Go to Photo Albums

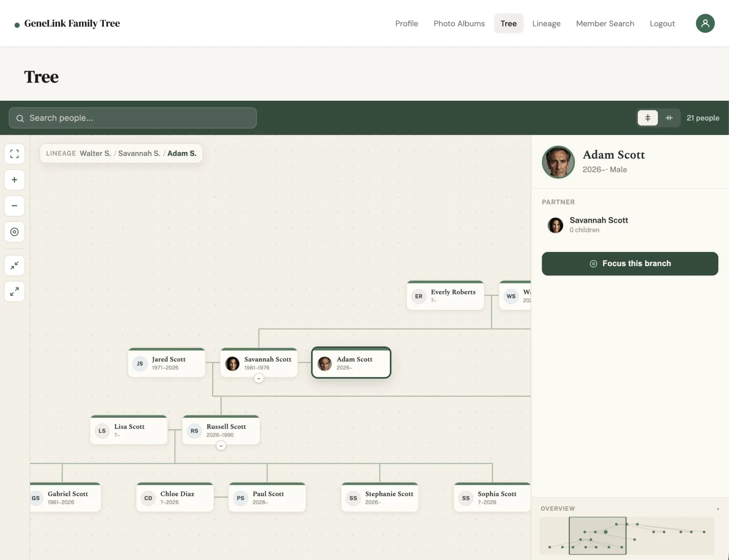point(459,24)
